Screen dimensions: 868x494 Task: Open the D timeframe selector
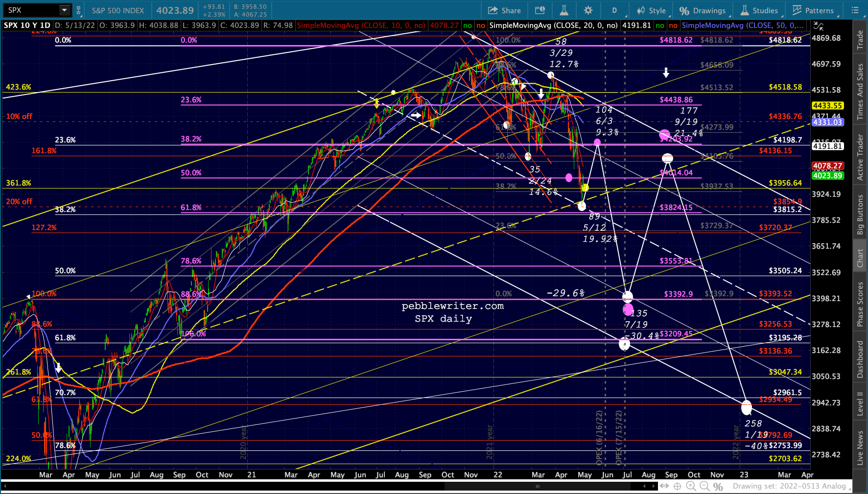tap(614, 10)
